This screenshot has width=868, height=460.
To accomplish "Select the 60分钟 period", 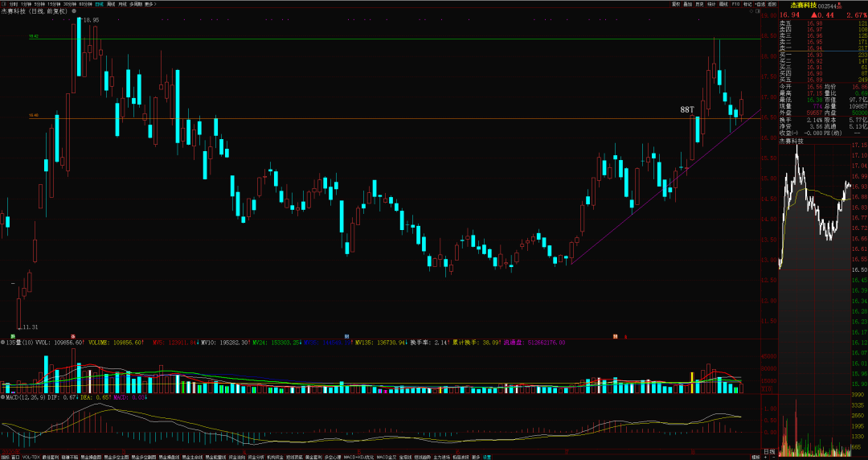I will 85,4.
